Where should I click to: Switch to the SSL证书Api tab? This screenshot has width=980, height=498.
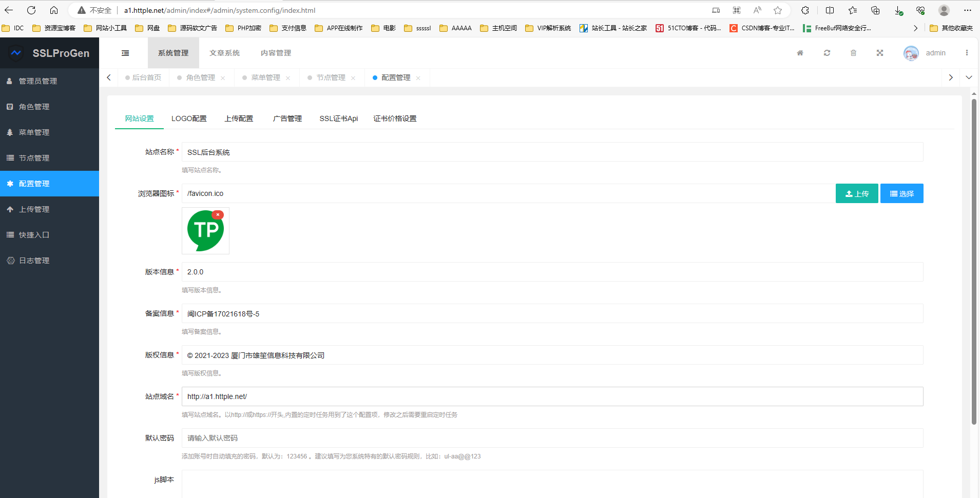[338, 118]
